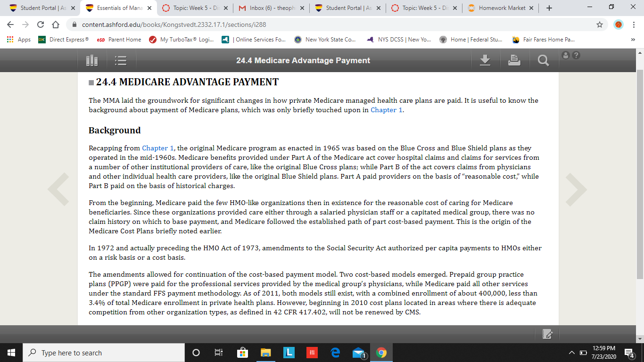
Task: Click the download icon in reader toolbar
Action: [485, 60]
